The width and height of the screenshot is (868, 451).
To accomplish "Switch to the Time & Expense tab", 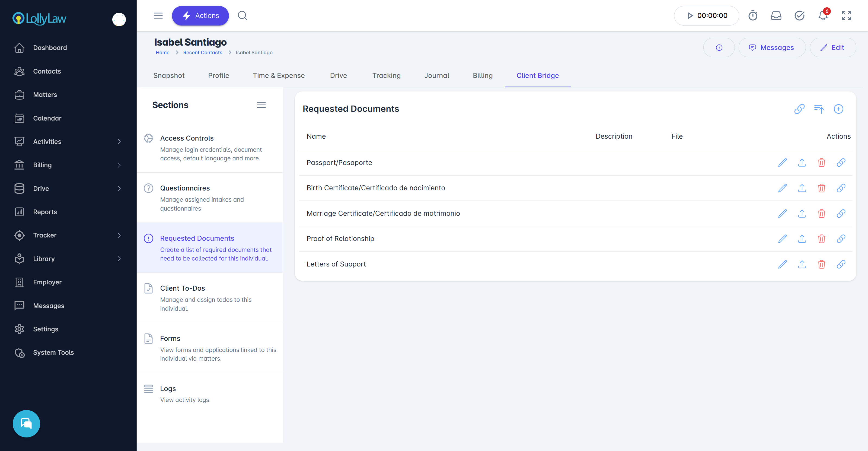I will coord(279,75).
